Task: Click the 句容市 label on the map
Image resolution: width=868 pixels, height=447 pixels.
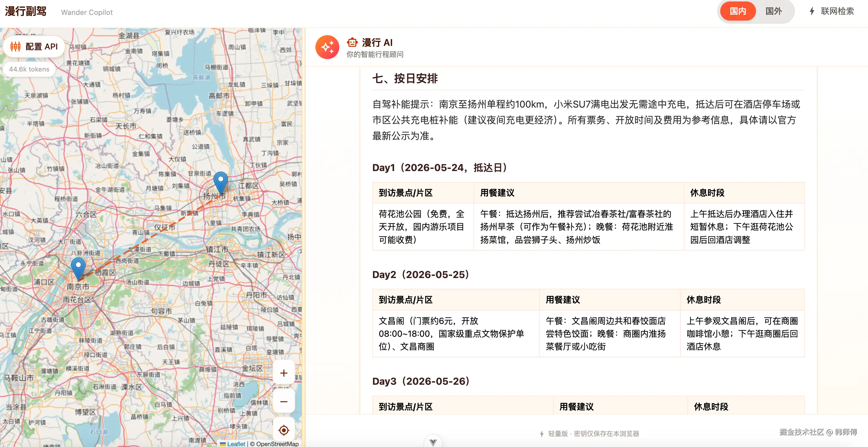Action: (161, 311)
